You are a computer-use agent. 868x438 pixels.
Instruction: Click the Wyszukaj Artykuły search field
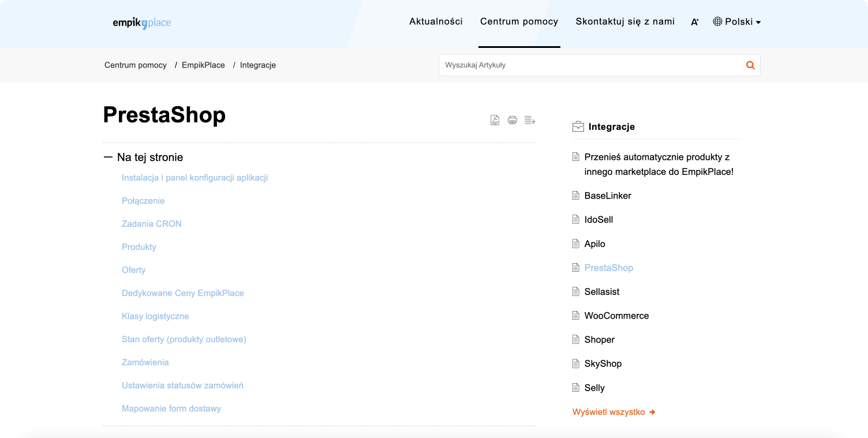pos(592,65)
